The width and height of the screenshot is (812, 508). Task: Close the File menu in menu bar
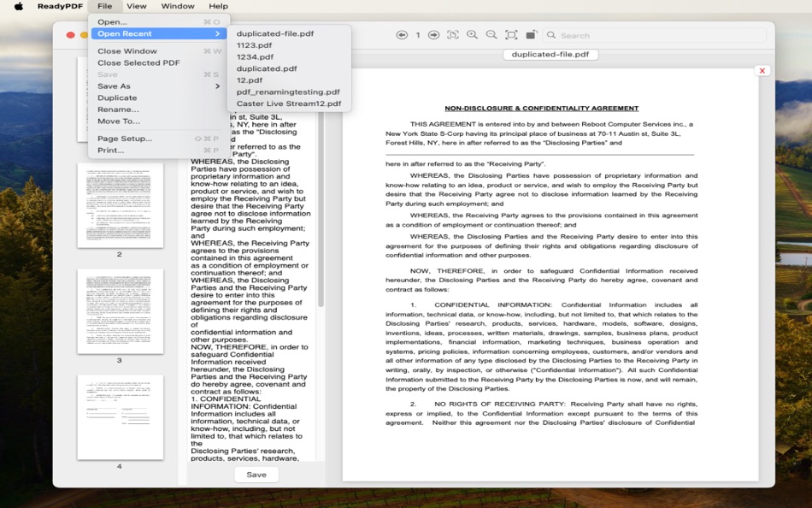tap(104, 6)
